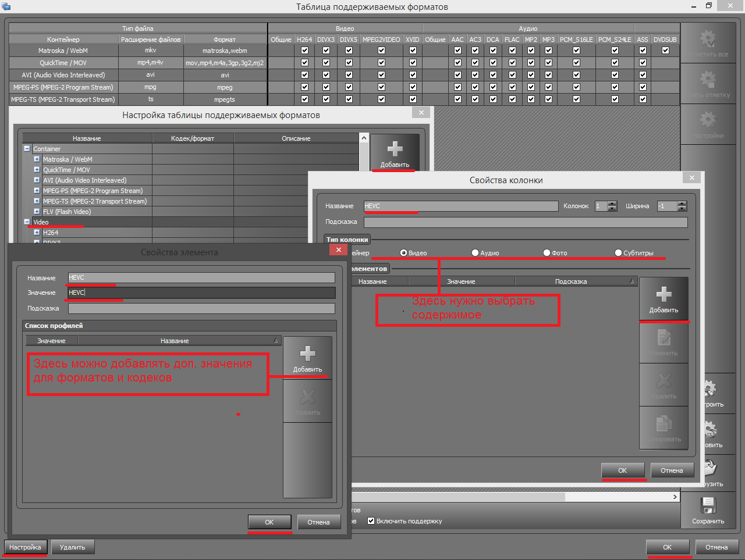745x560 pixels.
Task: Click Добавить plus icon beside the Container tree
Action: click(x=395, y=149)
